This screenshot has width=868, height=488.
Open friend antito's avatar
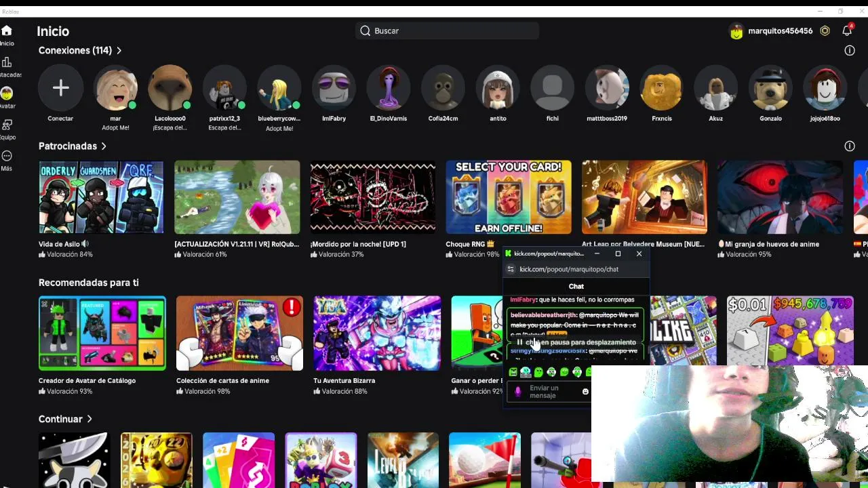(x=498, y=87)
